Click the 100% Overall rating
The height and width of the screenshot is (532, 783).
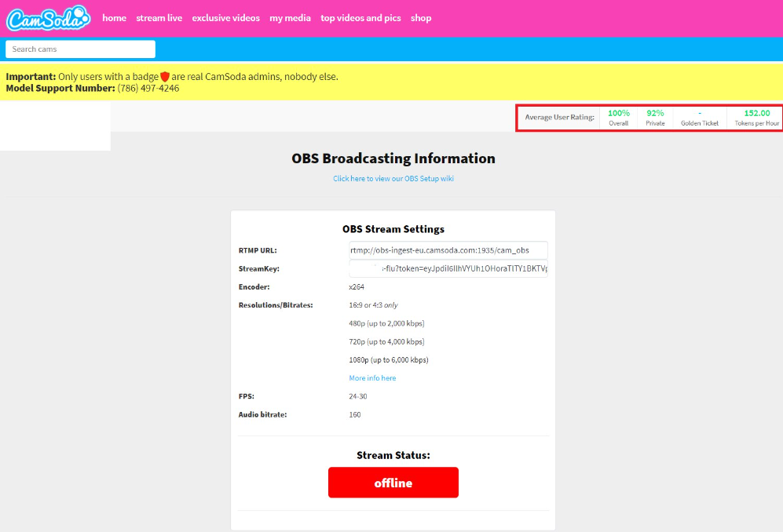coord(619,118)
